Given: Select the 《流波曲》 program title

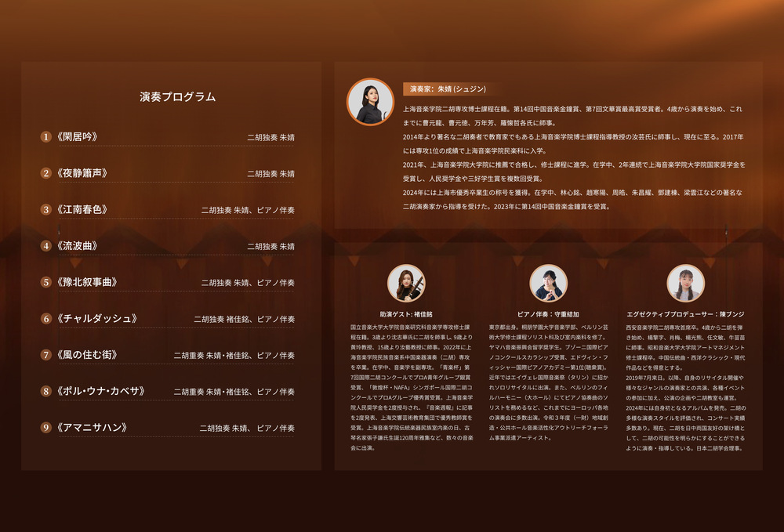Looking at the screenshot, I should [76, 246].
